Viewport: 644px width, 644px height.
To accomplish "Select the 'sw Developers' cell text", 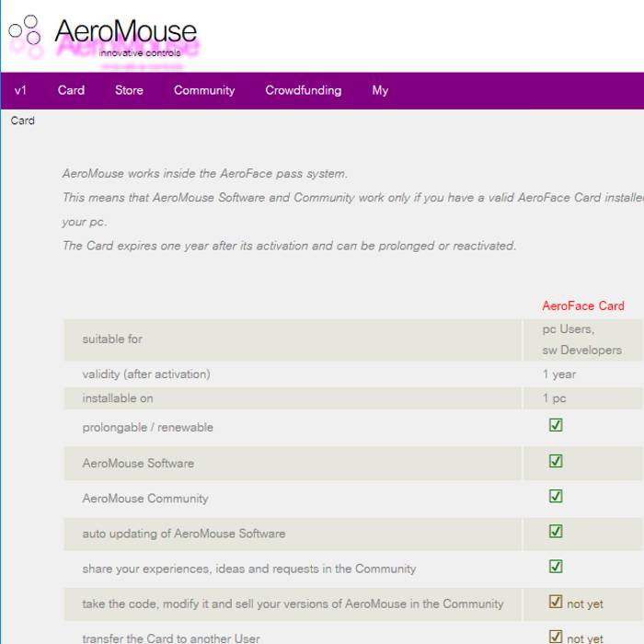I will point(581,350).
